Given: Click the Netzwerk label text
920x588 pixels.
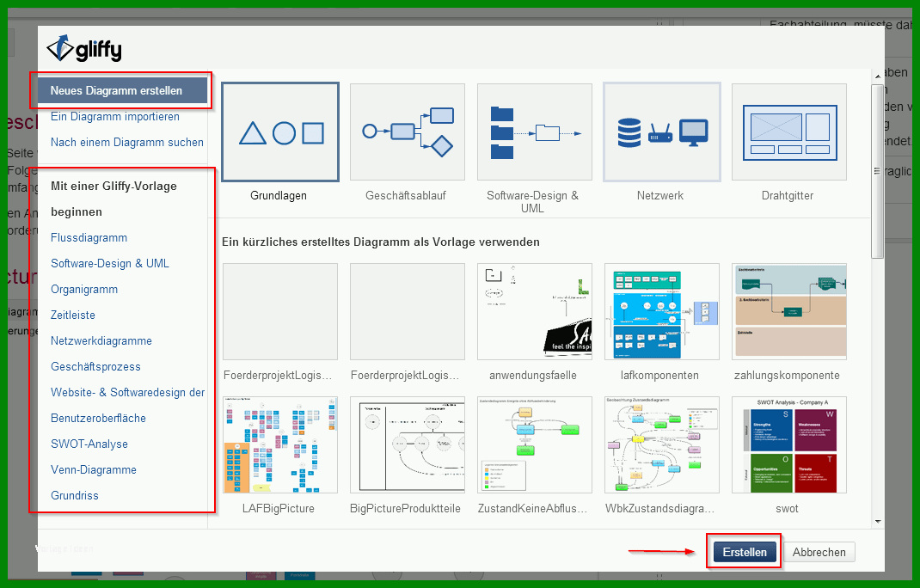Looking at the screenshot, I should [660, 195].
